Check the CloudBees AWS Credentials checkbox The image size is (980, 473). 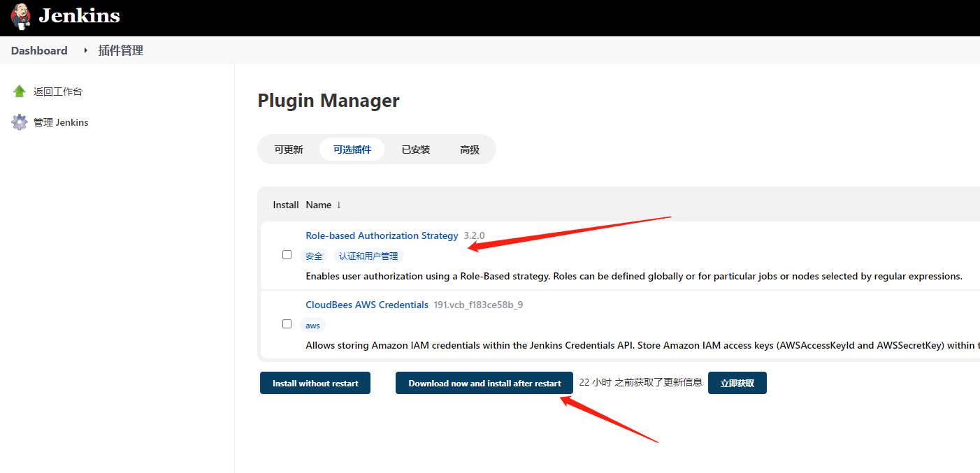click(x=287, y=324)
